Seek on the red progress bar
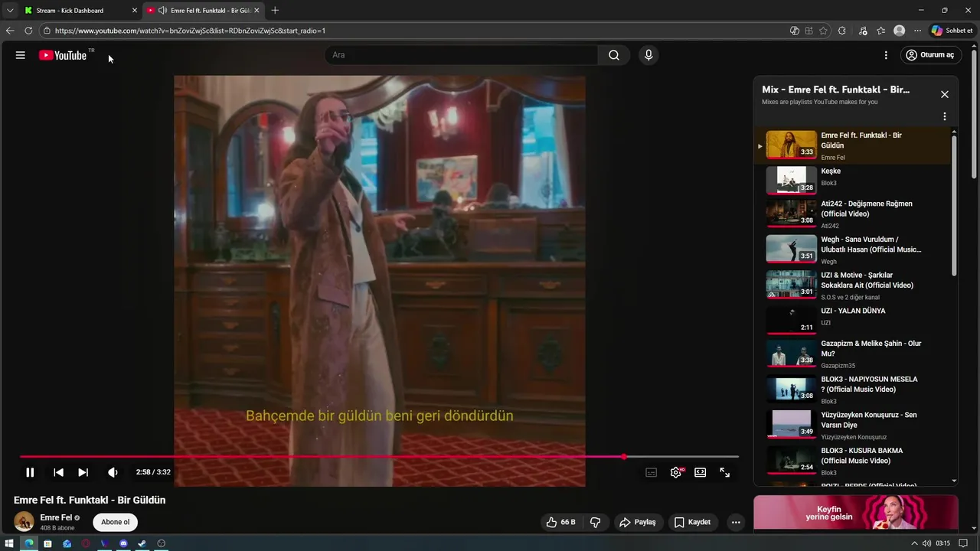This screenshot has width=980, height=551. [380, 457]
